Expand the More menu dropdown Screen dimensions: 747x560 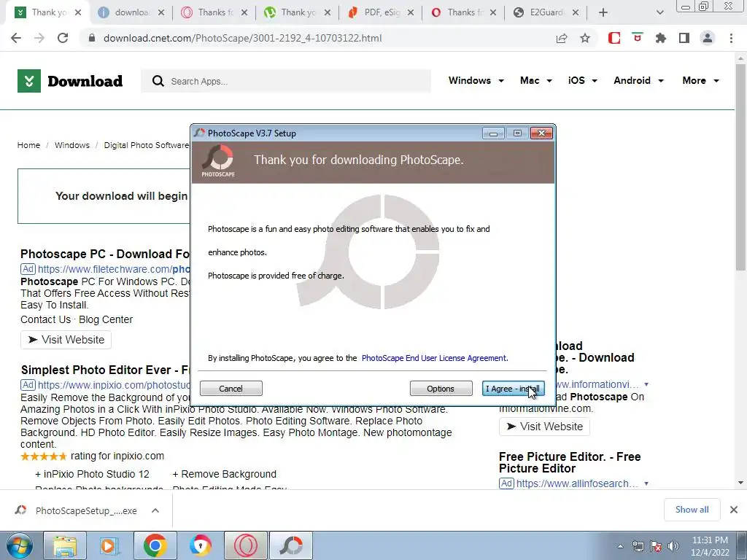pos(700,80)
